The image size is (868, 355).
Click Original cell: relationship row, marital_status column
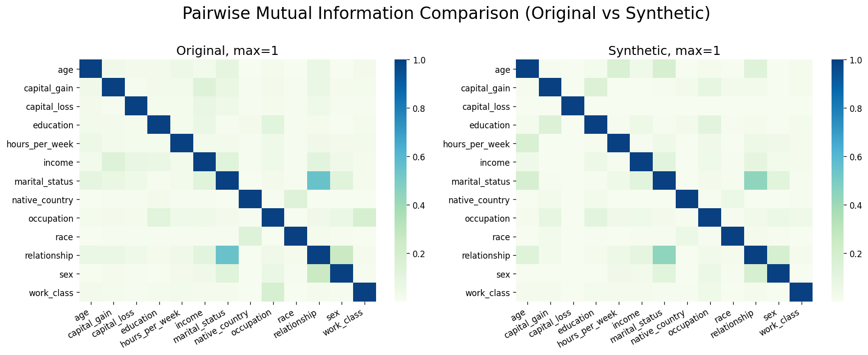(228, 255)
